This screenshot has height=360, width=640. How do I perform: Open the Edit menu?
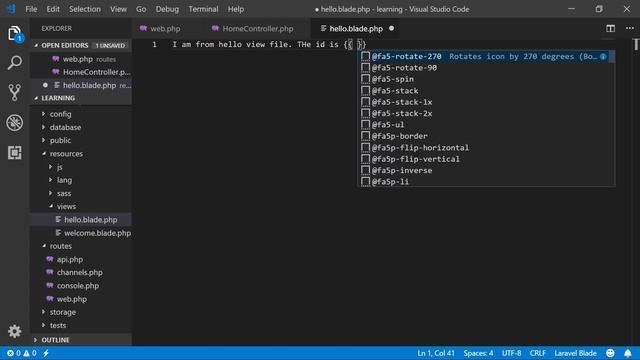point(53,9)
